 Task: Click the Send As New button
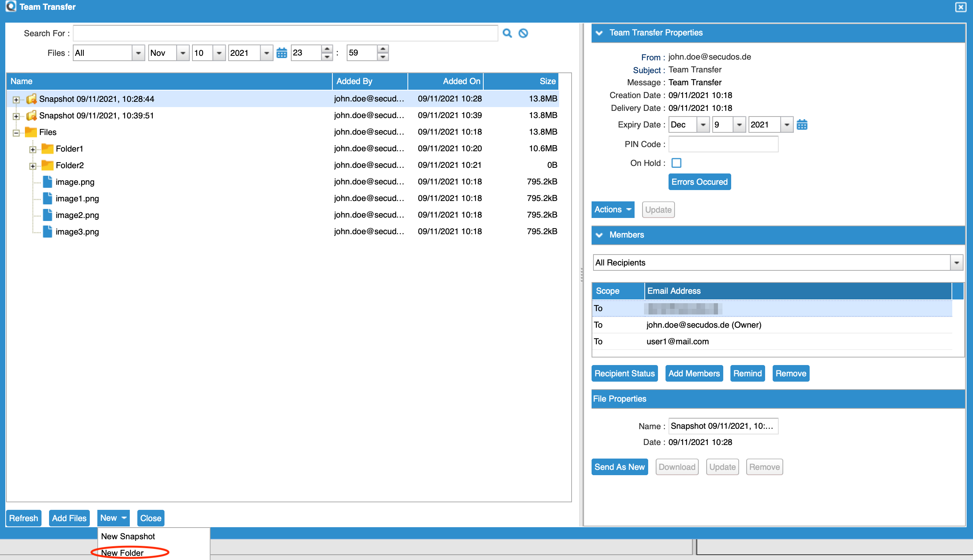[619, 466]
